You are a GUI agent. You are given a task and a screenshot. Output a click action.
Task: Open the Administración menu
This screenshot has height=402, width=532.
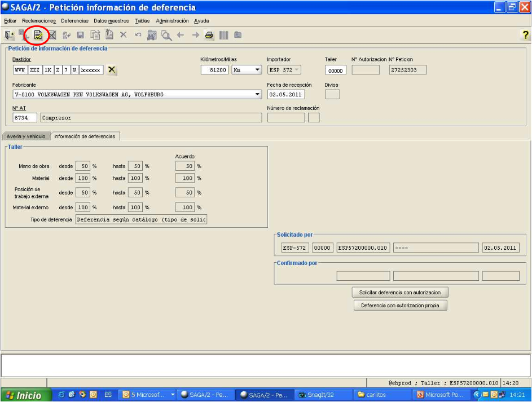pos(172,21)
